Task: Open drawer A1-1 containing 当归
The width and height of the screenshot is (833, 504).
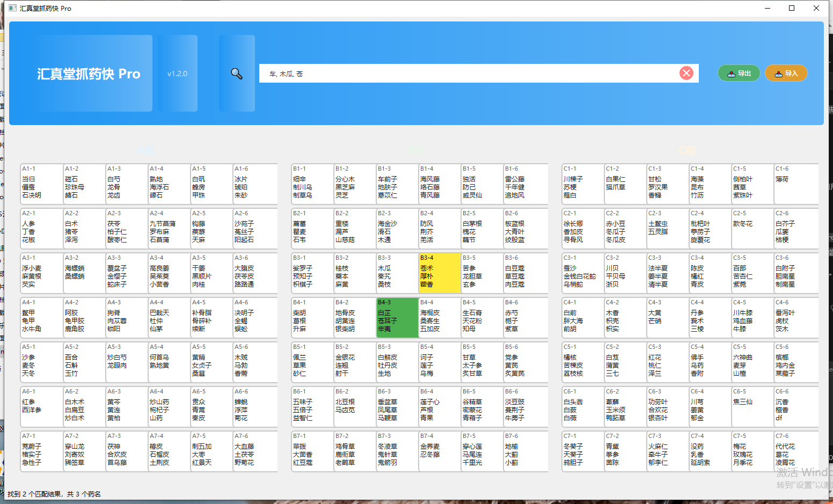Action: (41, 184)
